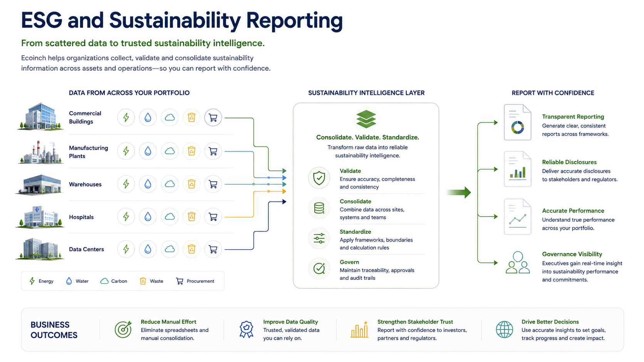The width and height of the screenshot is (644, 362).
Task: Click the Energy legend bolt icon
Action: click(x=32, y=281)
